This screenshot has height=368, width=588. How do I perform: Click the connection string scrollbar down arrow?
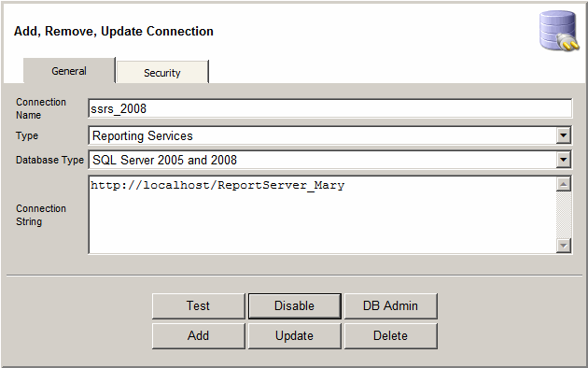564,246
